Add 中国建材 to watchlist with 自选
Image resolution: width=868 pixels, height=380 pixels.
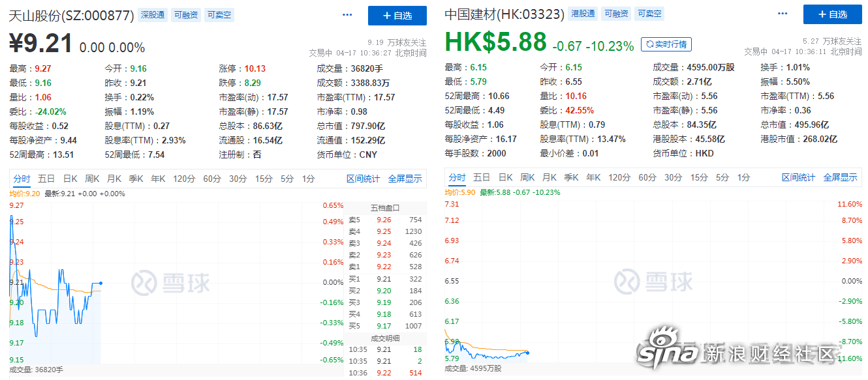(833, 14)
